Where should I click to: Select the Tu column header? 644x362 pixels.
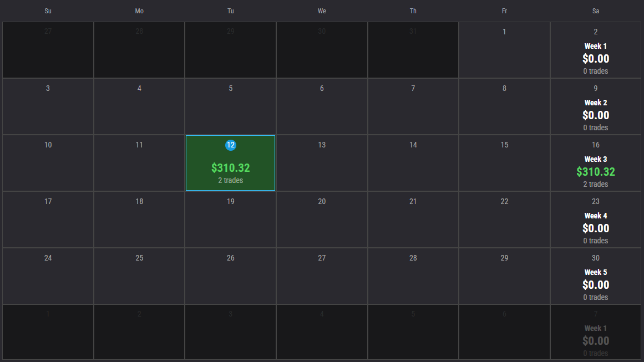(230, 11)
